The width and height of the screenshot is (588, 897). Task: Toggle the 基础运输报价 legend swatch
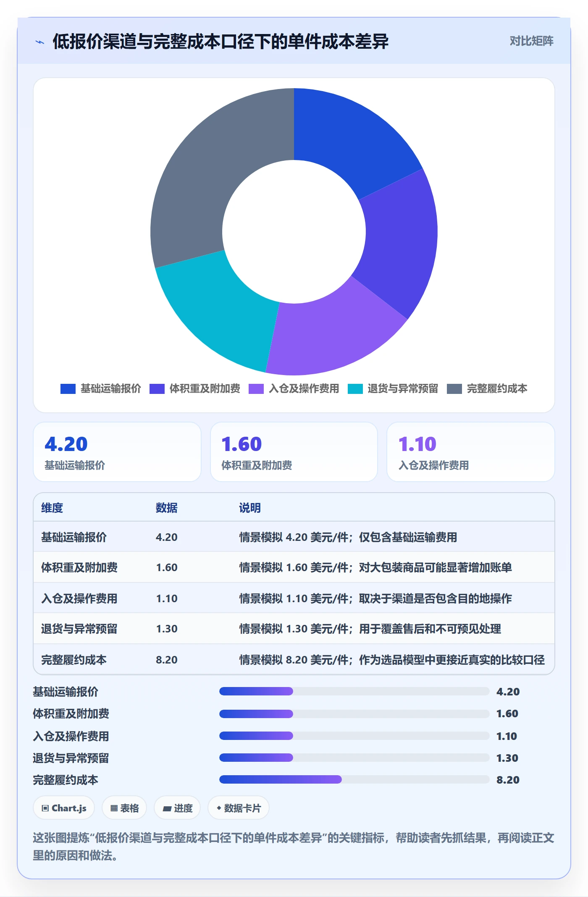point(68,389)
